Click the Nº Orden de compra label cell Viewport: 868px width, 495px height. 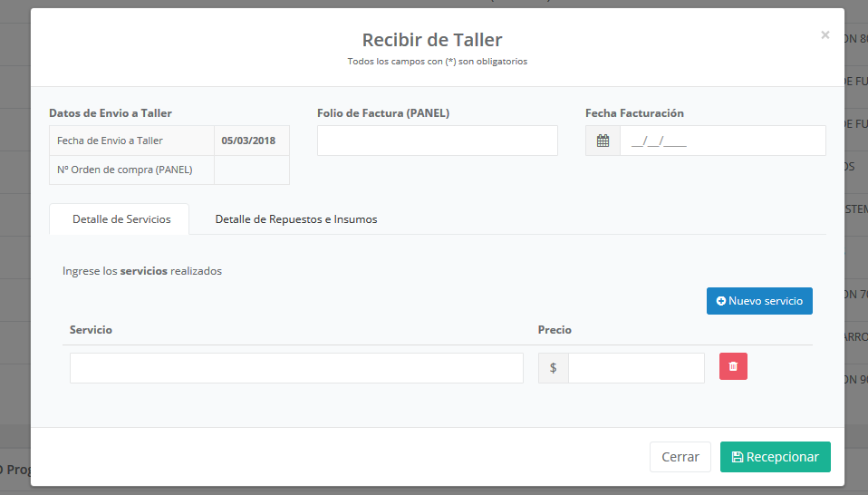point(131,170)
